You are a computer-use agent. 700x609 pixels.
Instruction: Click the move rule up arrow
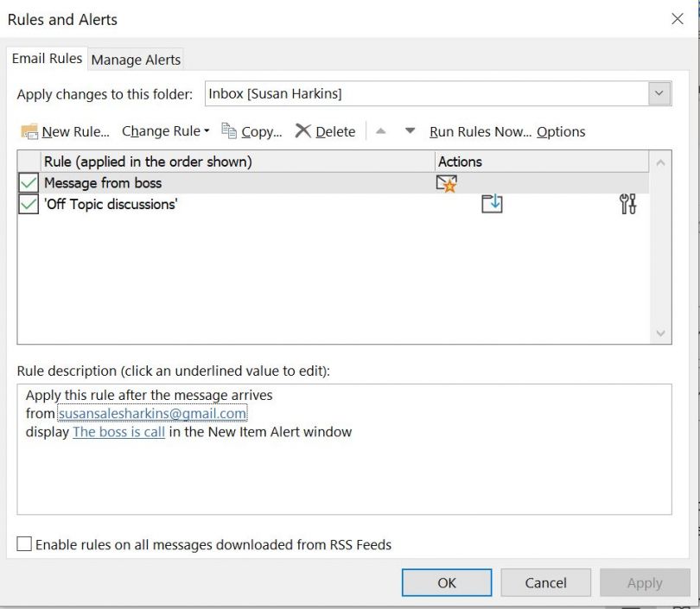(380, 130)
